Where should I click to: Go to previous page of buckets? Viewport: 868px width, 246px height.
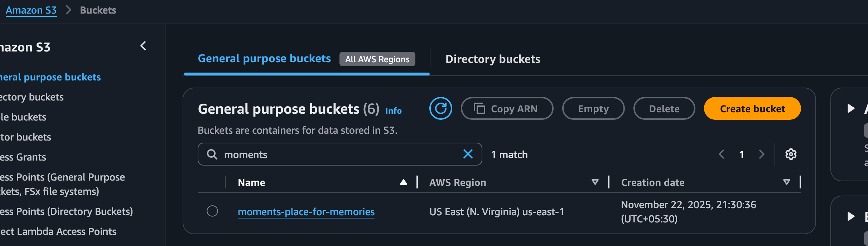(x=722, y=154)
